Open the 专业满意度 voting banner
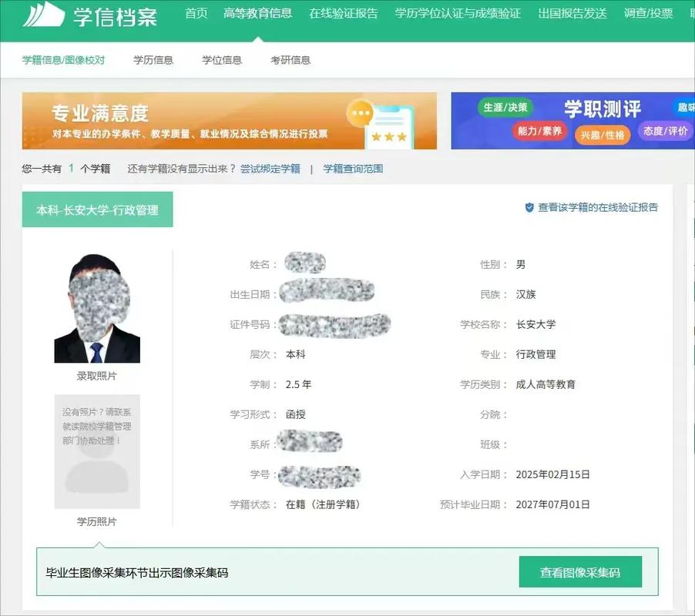 [x=231, y=121]
